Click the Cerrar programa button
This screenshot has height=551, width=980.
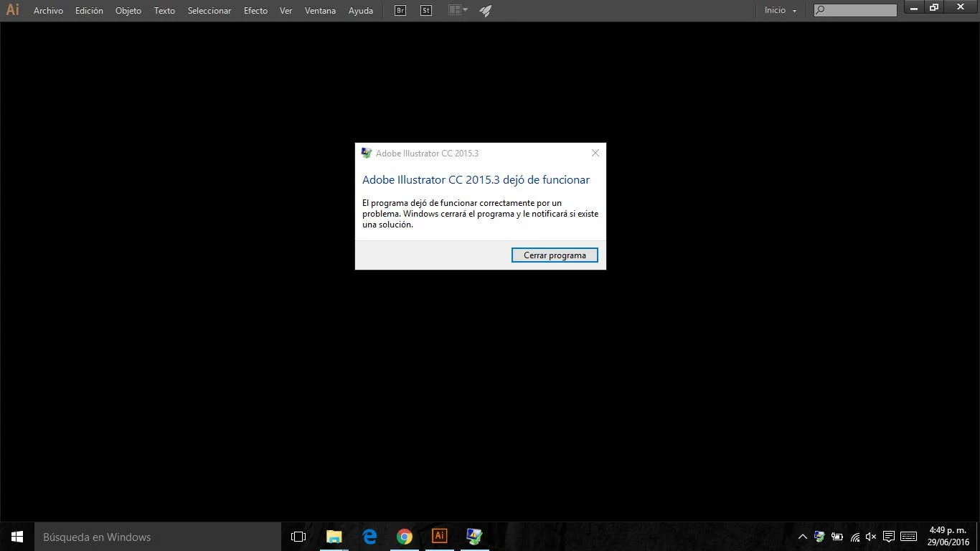click(x=555, y=255)
